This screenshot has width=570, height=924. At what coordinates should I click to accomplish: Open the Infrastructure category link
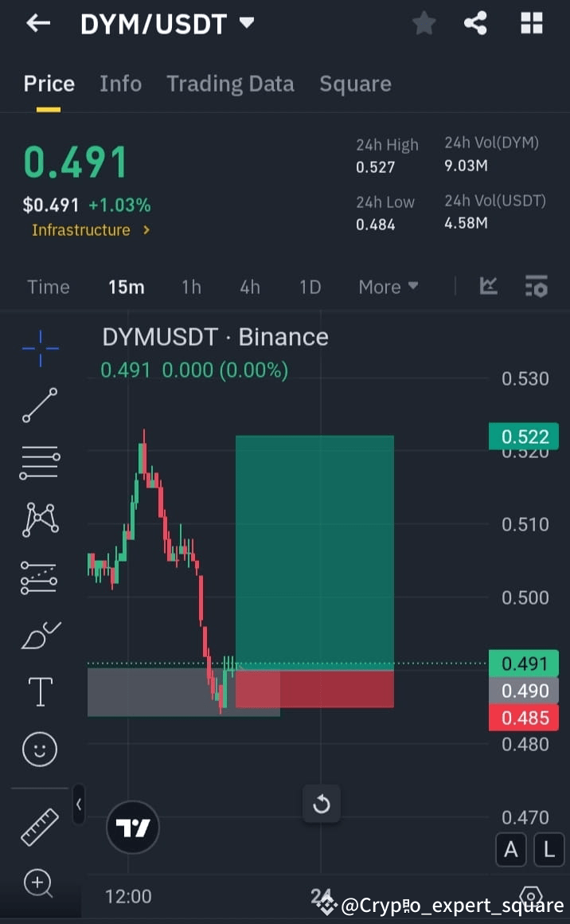click(x=92, y=230)
